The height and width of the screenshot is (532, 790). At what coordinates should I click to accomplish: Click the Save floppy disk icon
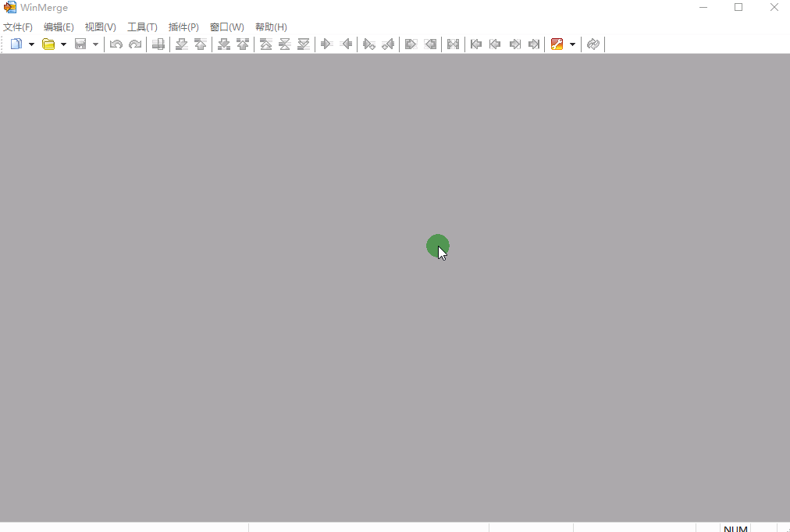tap(80, 44)
